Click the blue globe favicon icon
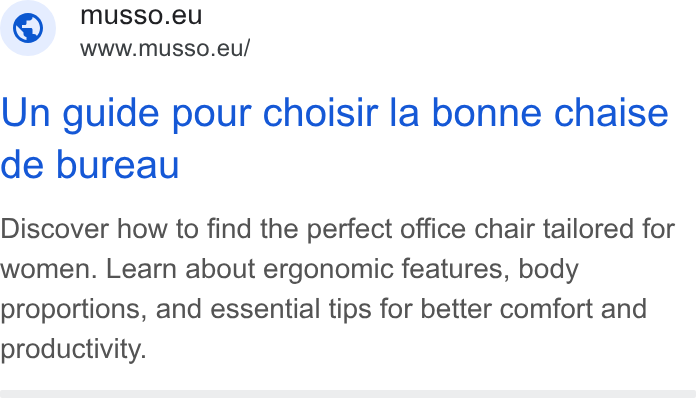Screen dimensions: 696x398 pos(28,28)
